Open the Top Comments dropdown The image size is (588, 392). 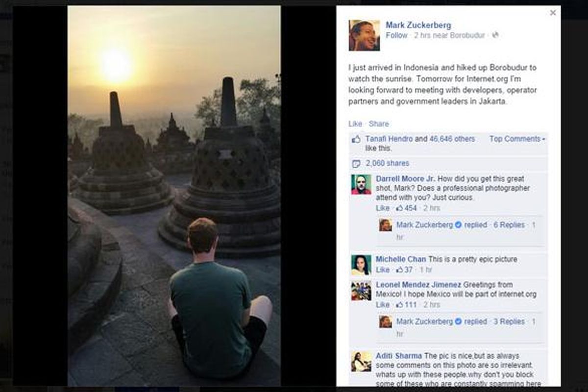tap(517, 139)
